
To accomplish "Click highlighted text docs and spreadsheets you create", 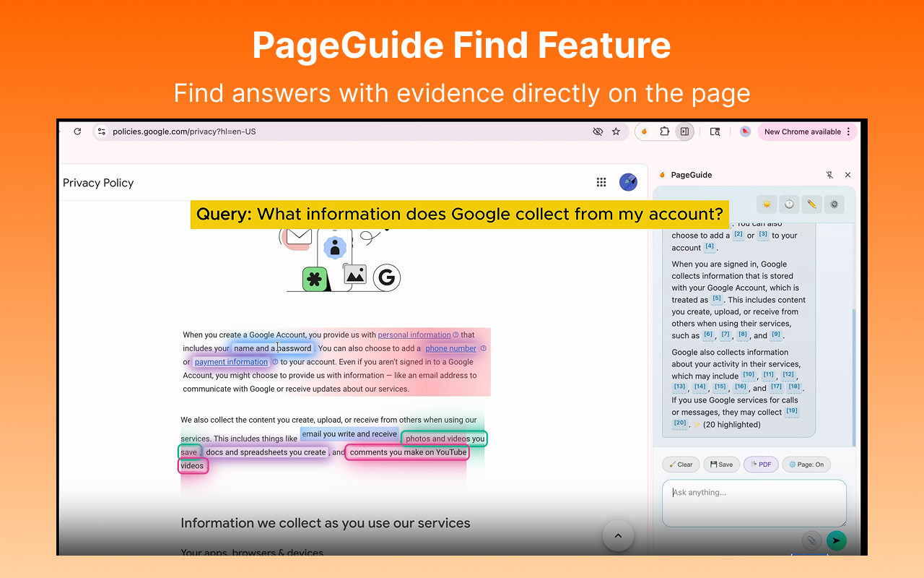I will 266,452.
